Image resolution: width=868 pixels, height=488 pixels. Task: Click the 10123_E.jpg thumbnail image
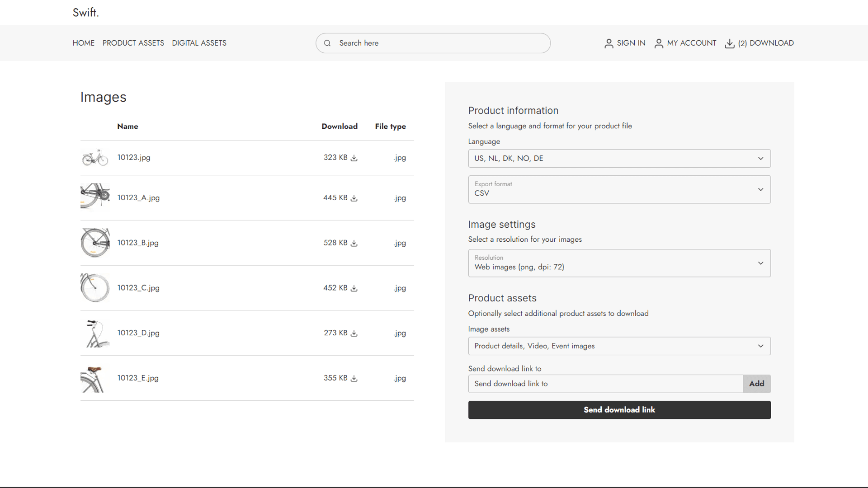pos(94,378)
